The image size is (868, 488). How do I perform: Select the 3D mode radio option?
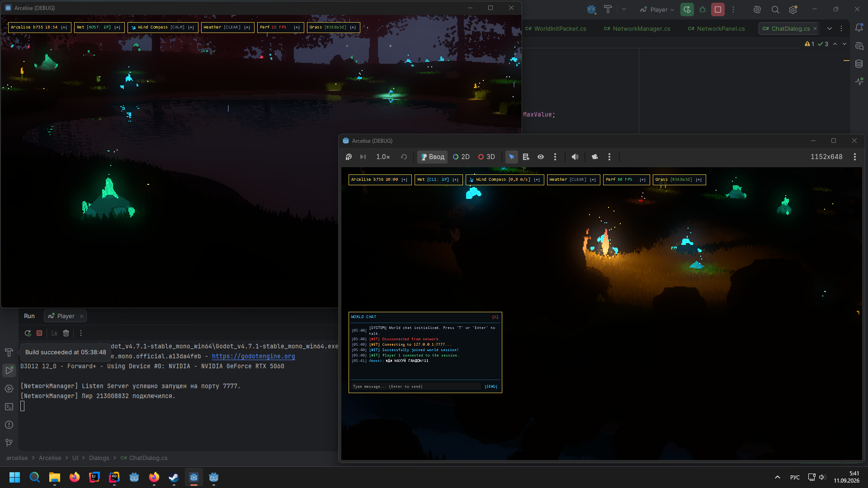click(x=486, y=157)
